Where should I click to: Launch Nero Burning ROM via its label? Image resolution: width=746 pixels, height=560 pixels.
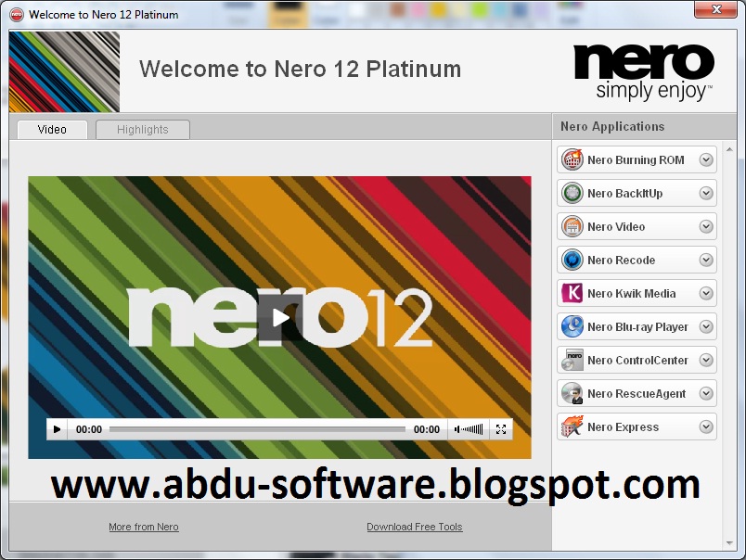pos(636,160)
